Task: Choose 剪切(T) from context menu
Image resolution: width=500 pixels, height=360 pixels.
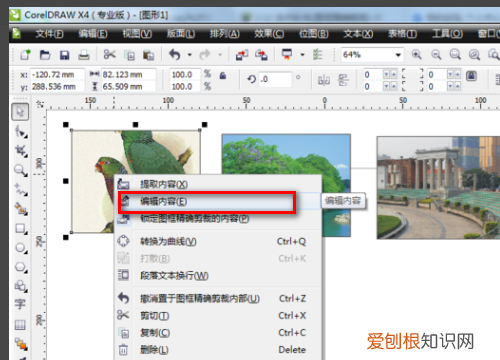Action: 218,315
